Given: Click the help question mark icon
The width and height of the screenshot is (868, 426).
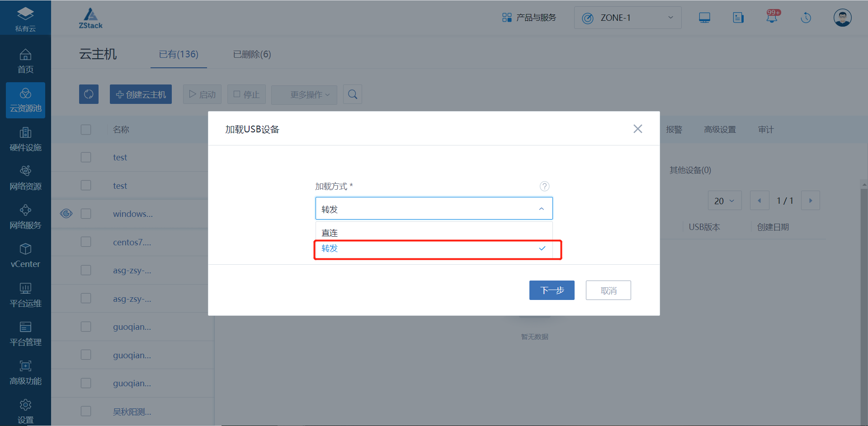Looking at the screenshot, I should (544, 186).
